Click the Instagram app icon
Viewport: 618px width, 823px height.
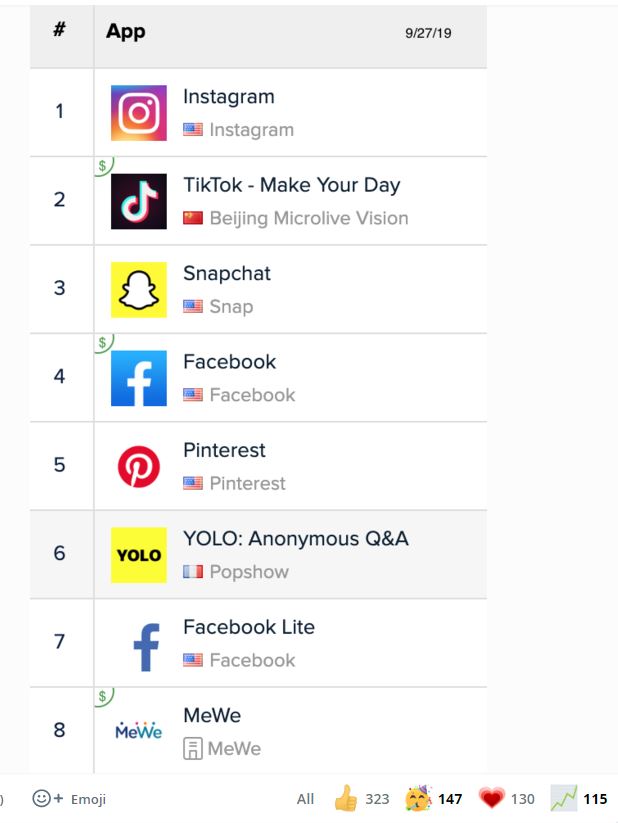139,113
